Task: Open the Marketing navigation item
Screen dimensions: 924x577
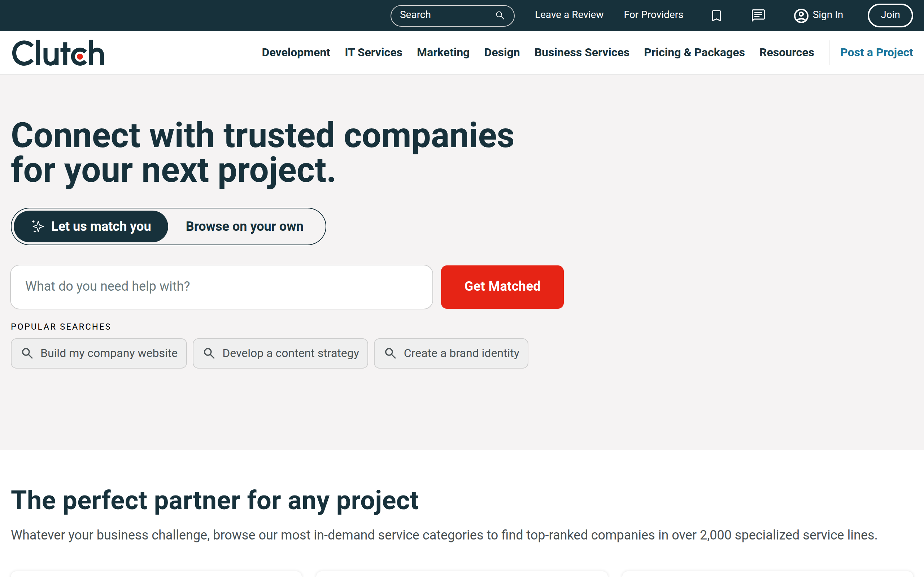Action: pos(443,52)
